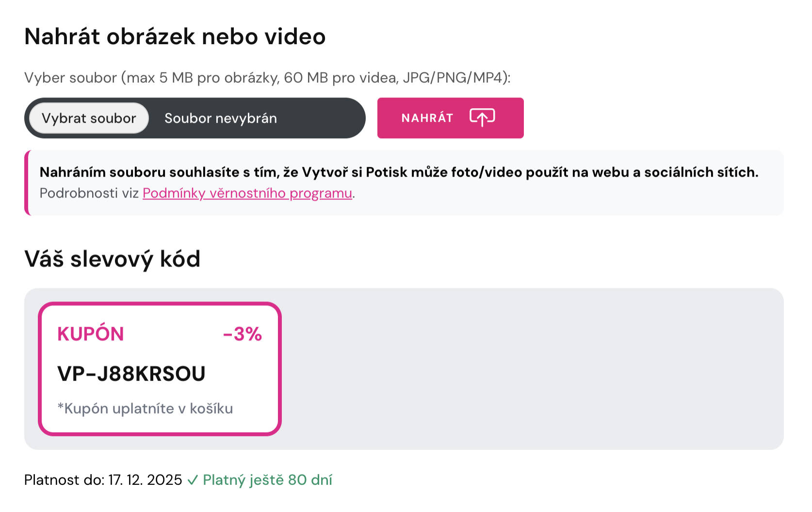Click the "Soubor nevybrán" file status text
The image size is (812, 512).
[x=221, y=118]
